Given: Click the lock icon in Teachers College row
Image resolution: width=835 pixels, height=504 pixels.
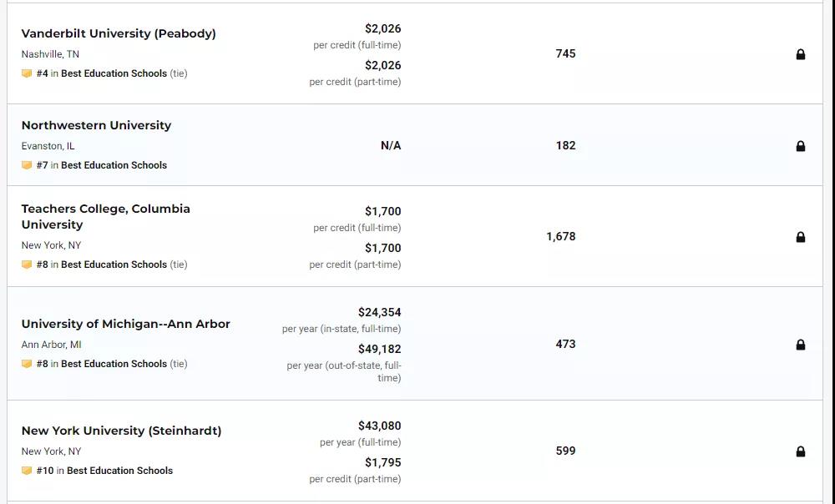Looking at the screenshot, I should click(801, 237).
